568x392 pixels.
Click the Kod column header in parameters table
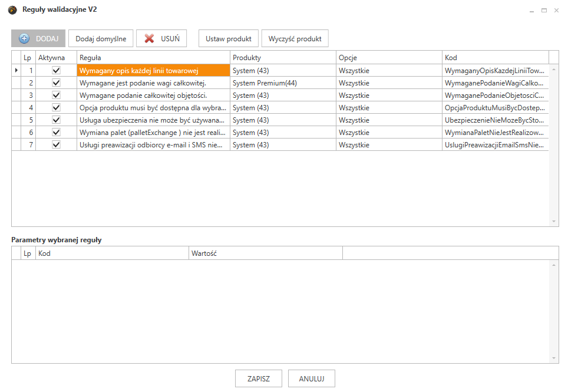pyautogui.click(x=113, y=253)
